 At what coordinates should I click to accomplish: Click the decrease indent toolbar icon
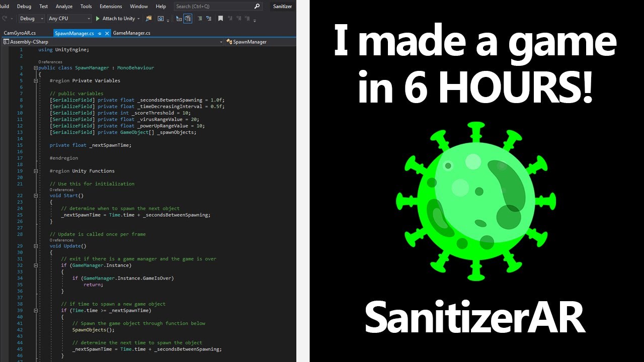[x=200, y=19]
